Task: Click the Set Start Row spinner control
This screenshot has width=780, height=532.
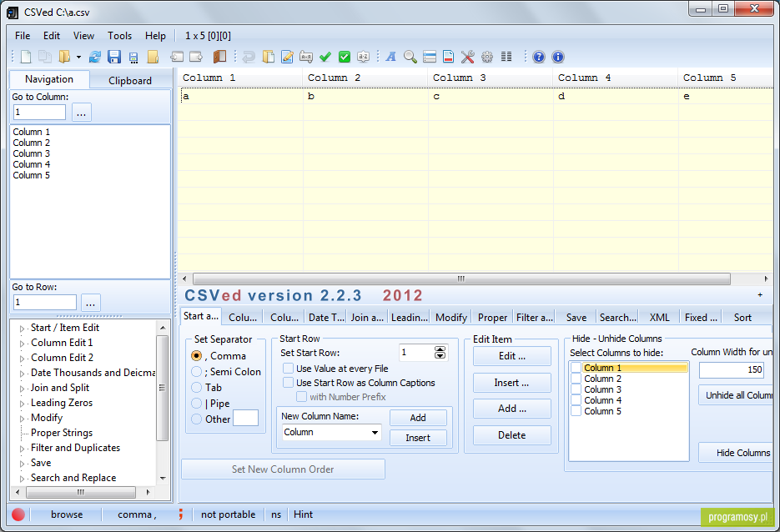Action: tap(440, 353)
